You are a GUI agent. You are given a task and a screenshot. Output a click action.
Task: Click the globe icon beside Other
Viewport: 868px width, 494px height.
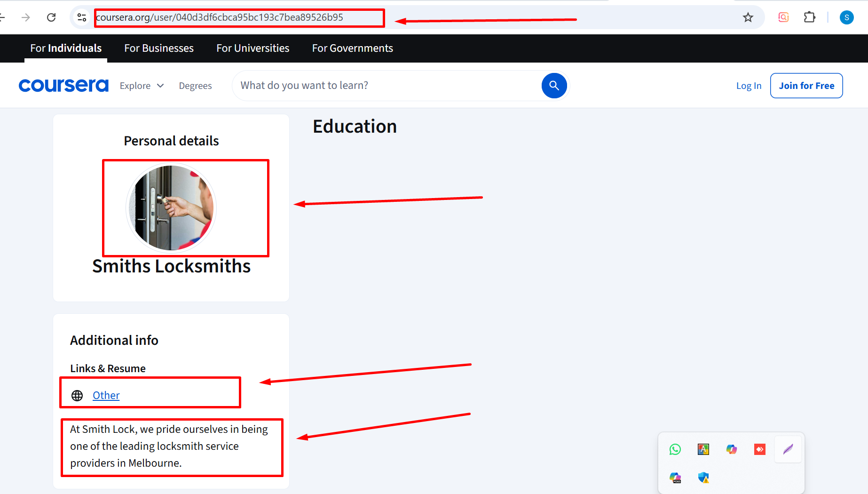click(77, 396)
